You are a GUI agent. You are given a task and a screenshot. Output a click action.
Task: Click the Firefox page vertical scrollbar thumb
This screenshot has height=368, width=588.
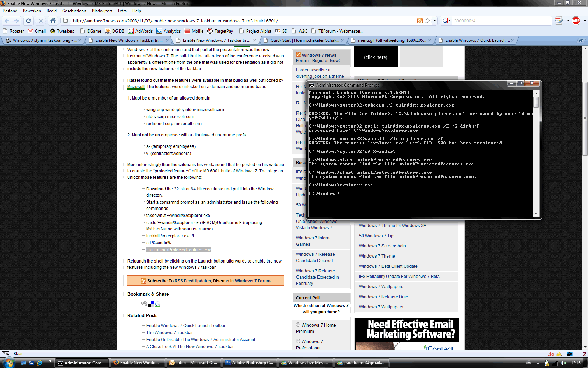tap(585, 119)
